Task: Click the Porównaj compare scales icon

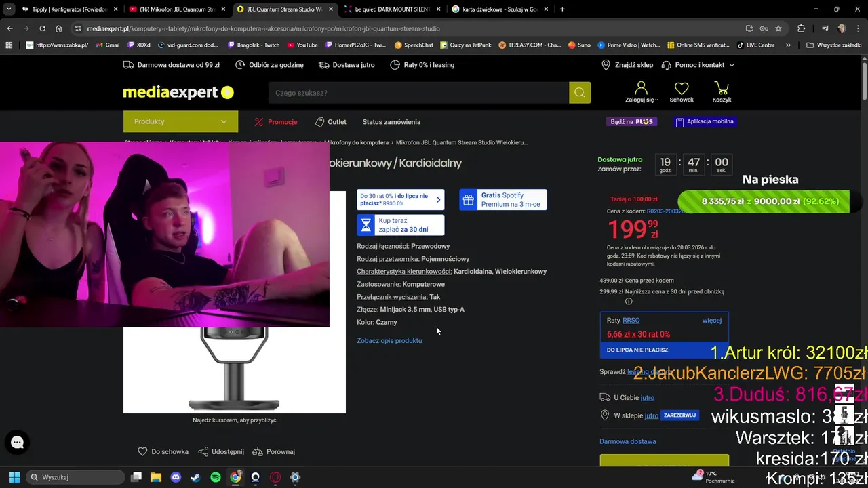Action: pyautogui.click(x=273, y=452)
